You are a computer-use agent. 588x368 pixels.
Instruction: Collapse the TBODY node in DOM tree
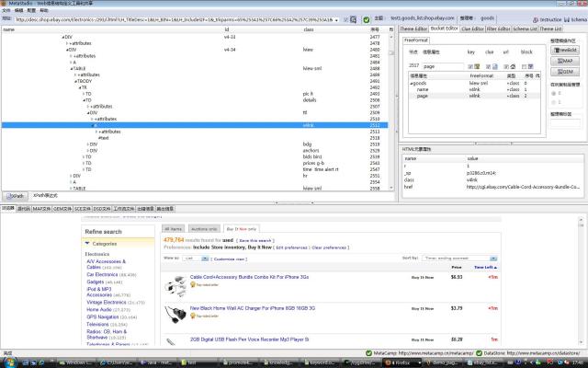(x=75, y=82)
